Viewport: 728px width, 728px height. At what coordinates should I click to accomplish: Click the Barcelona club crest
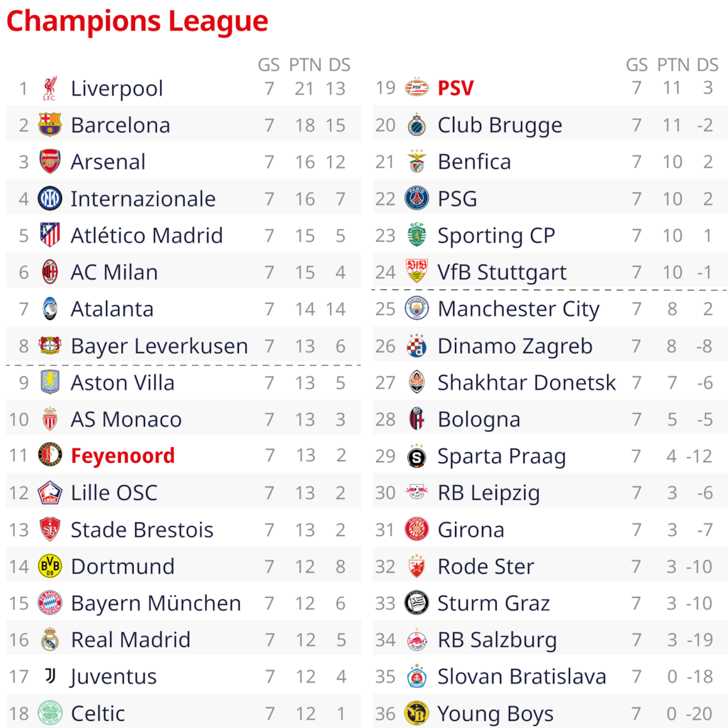tap(50, 125)
